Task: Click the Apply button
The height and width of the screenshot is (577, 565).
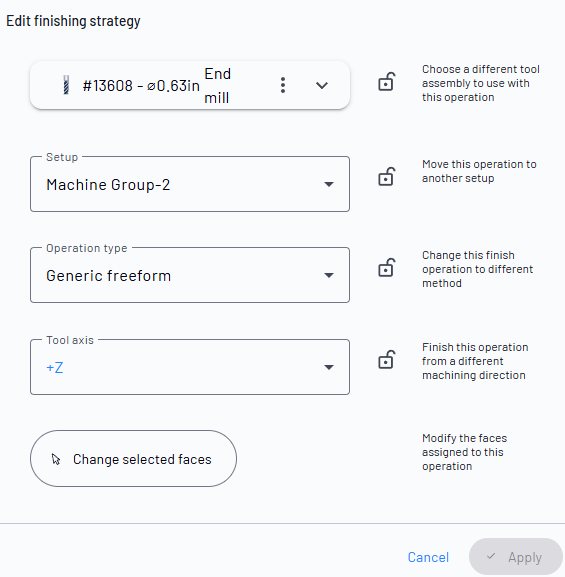Action: (x=516, y=557)
